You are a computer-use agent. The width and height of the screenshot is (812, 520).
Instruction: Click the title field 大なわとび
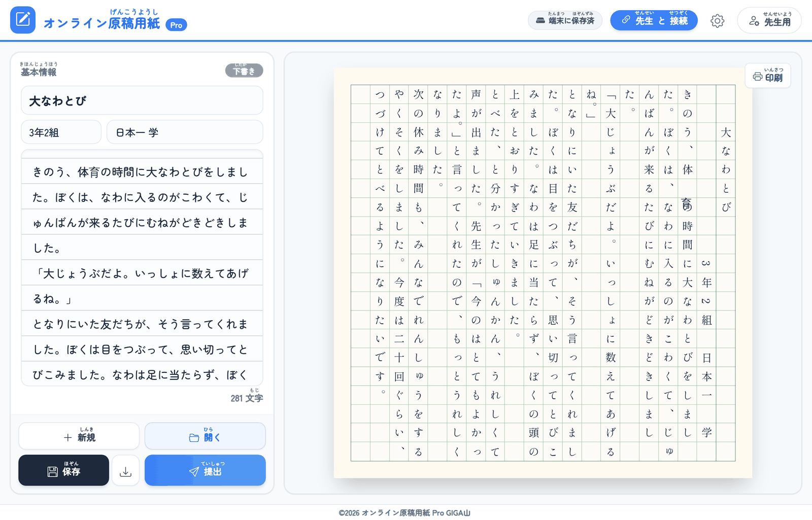click(142, 100)
